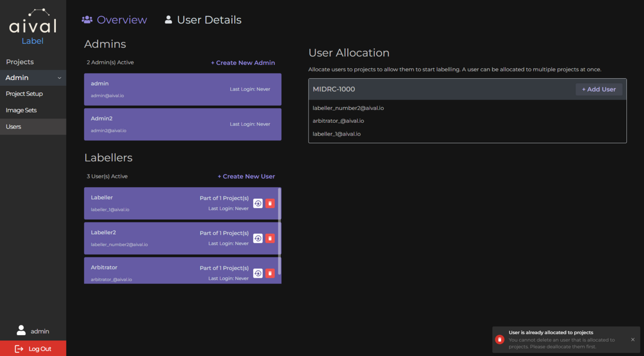This screenshot has height=356, width=644.
Task: Click Create New User link
Action: 246,176
